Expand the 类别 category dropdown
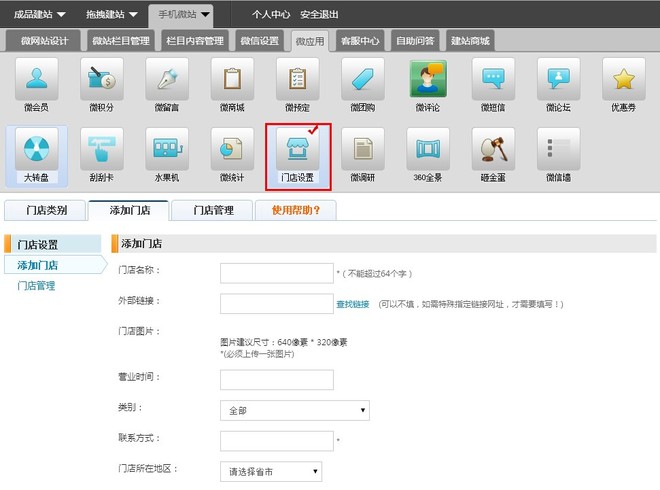Screen dimensions: 660x490 (x=294, y=410)
